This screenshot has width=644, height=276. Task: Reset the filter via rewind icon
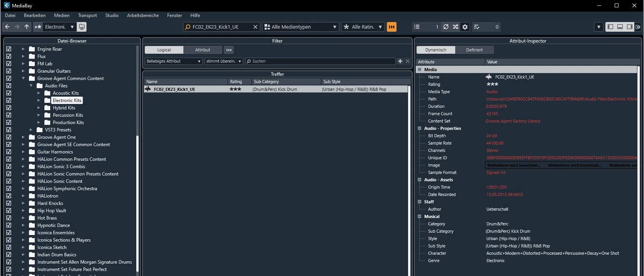pyautogui.click(x=229, y=50)
